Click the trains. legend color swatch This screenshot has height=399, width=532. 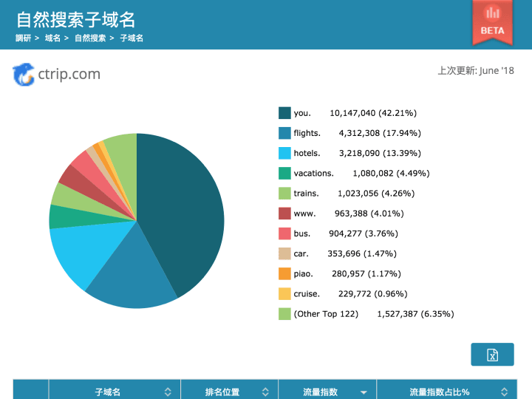[x=284, y=194]
